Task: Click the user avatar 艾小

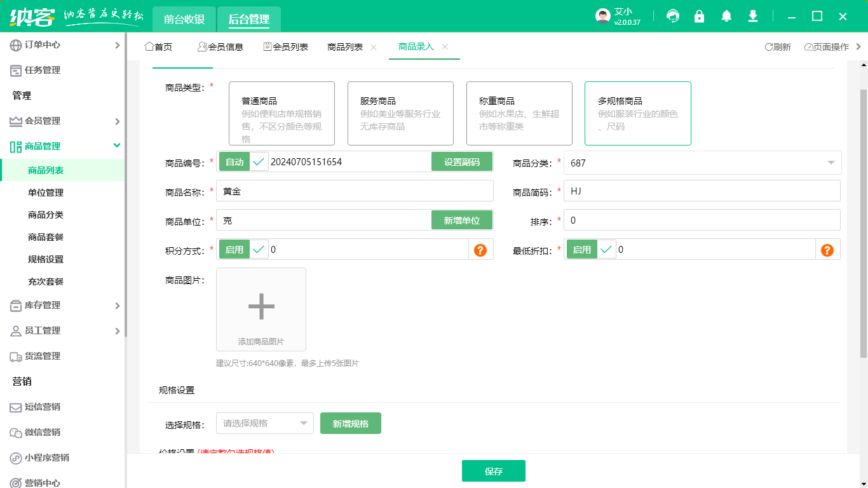Action: (603, 16)
